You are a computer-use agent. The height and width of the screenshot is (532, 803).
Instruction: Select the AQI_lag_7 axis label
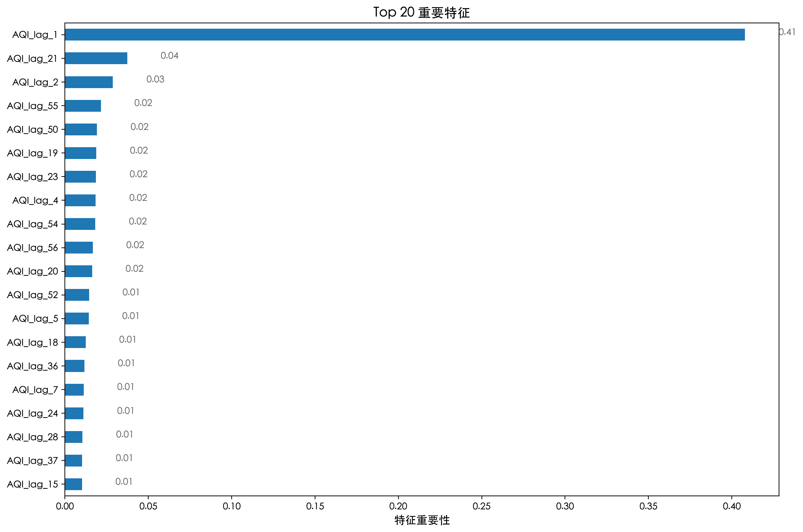pos(35,390)
